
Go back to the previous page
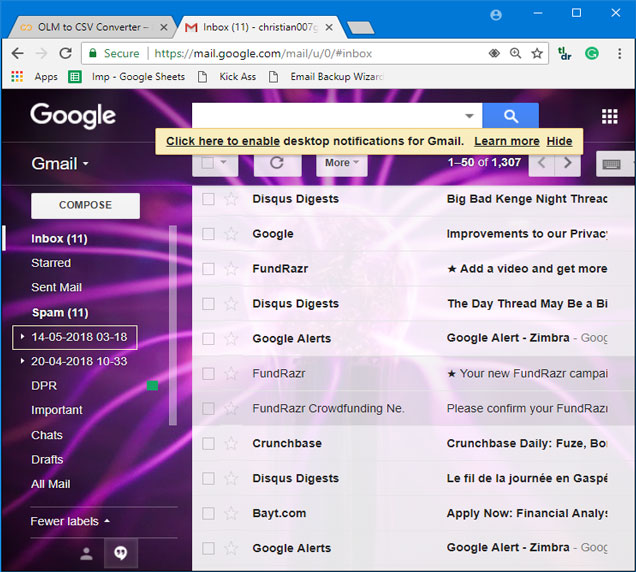click(17, 53)
